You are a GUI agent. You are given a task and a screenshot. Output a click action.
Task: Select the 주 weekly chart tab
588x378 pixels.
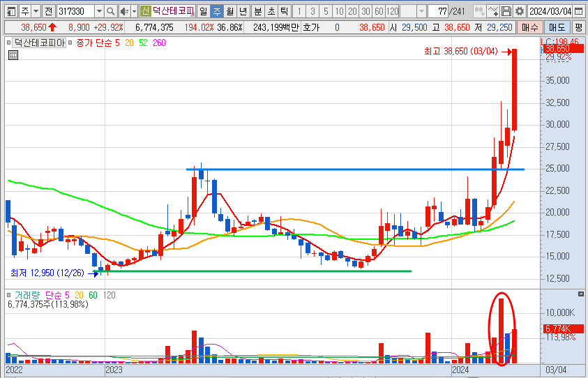click(217, 12)
